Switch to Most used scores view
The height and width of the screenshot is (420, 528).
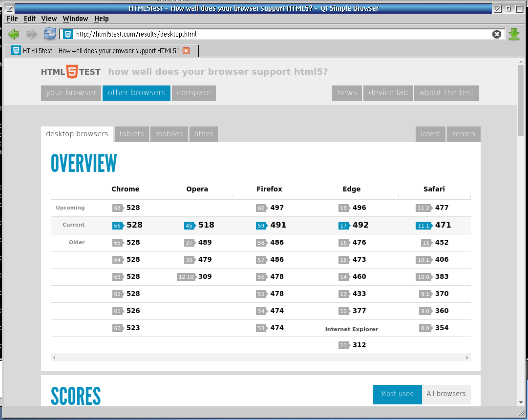(x=397, y=394)
